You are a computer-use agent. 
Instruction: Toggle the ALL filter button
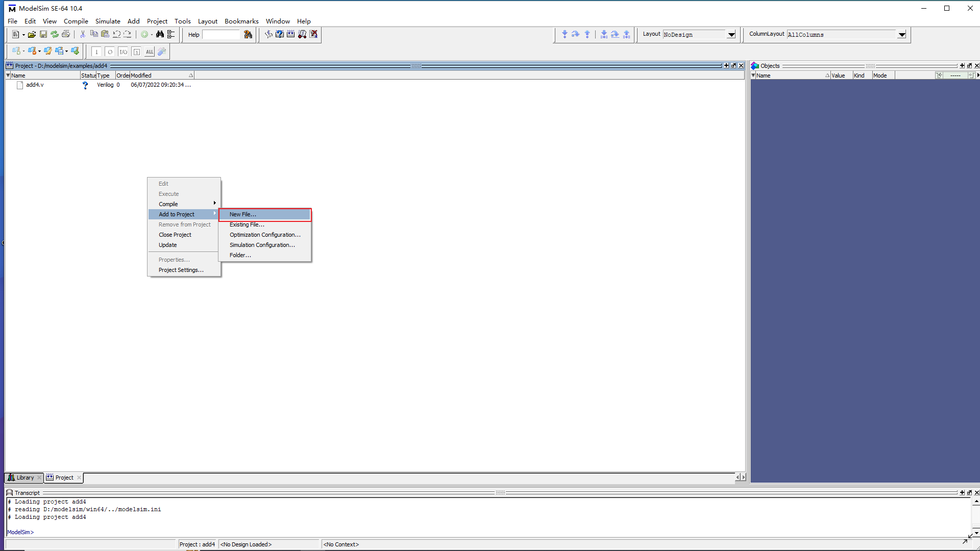point(150,52)
